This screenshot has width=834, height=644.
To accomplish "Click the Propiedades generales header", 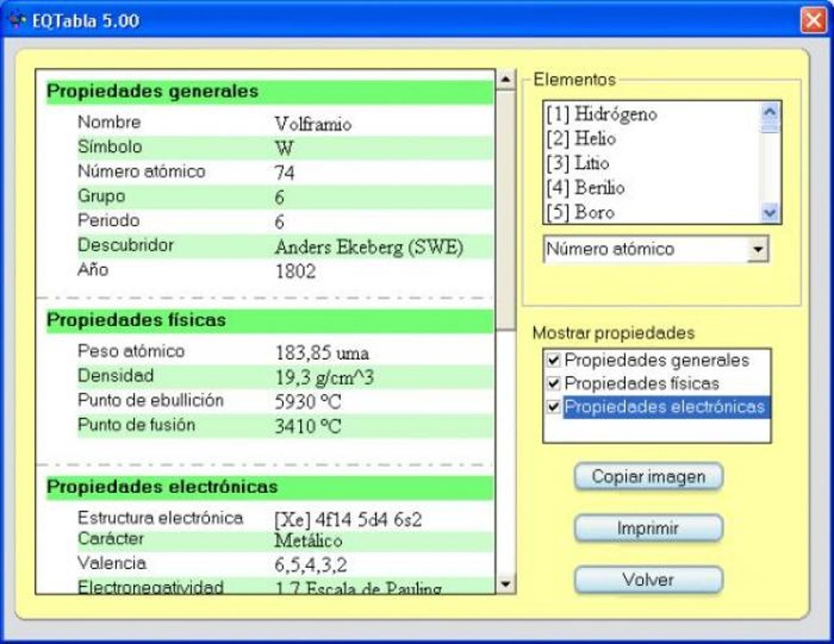I will 270,92.
